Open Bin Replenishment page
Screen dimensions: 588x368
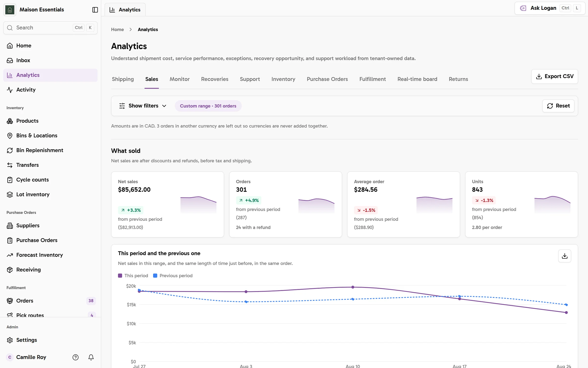[x=50, y=150]
